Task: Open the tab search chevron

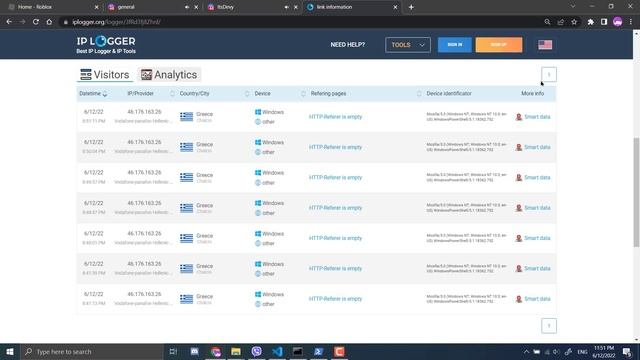Action: pos(573,7)
